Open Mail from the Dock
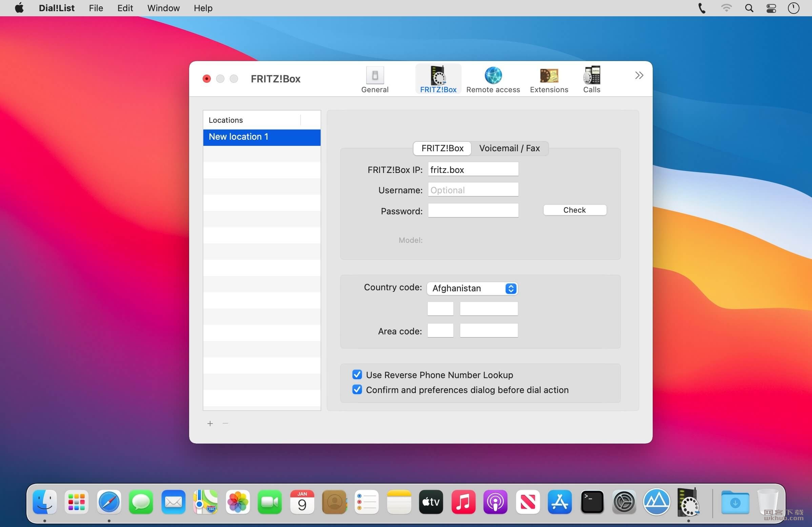Viewport: 812px width, 527px height. click(x=173, y=502)
